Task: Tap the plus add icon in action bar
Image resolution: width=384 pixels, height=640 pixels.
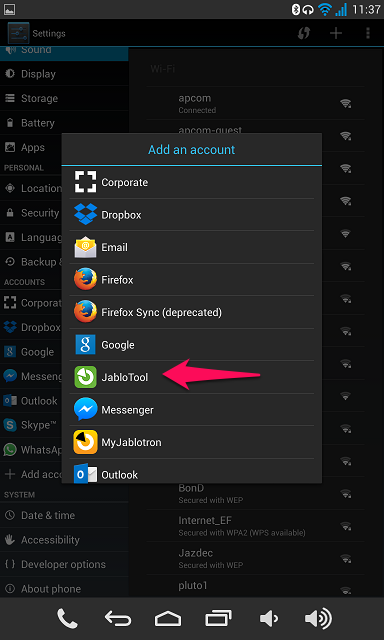Action: pos(336,33)
